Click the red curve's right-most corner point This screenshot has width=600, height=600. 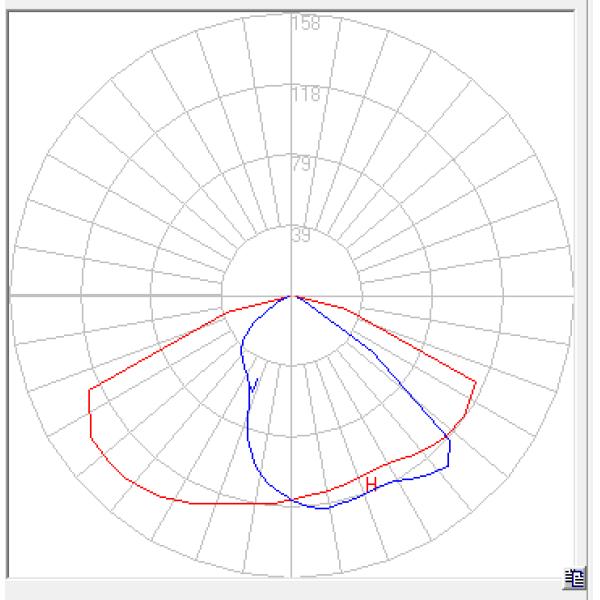tap(475, 381)
